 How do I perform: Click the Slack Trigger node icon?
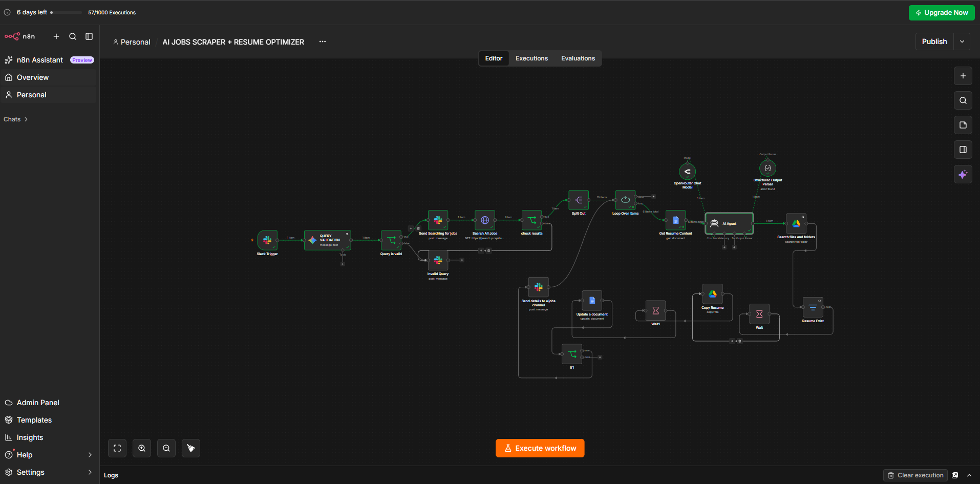tap(267, 240)
